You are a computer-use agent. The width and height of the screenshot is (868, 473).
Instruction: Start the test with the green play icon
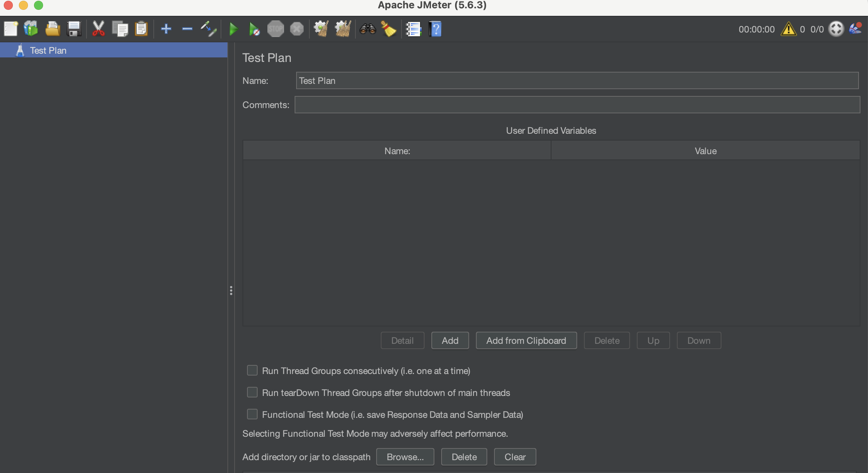coord(233,29)
